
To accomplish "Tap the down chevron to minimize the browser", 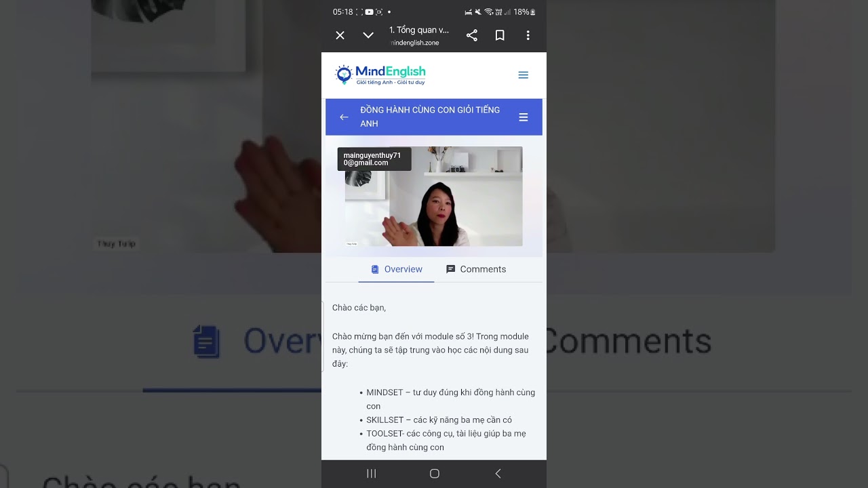I will (x=368, y=35).
